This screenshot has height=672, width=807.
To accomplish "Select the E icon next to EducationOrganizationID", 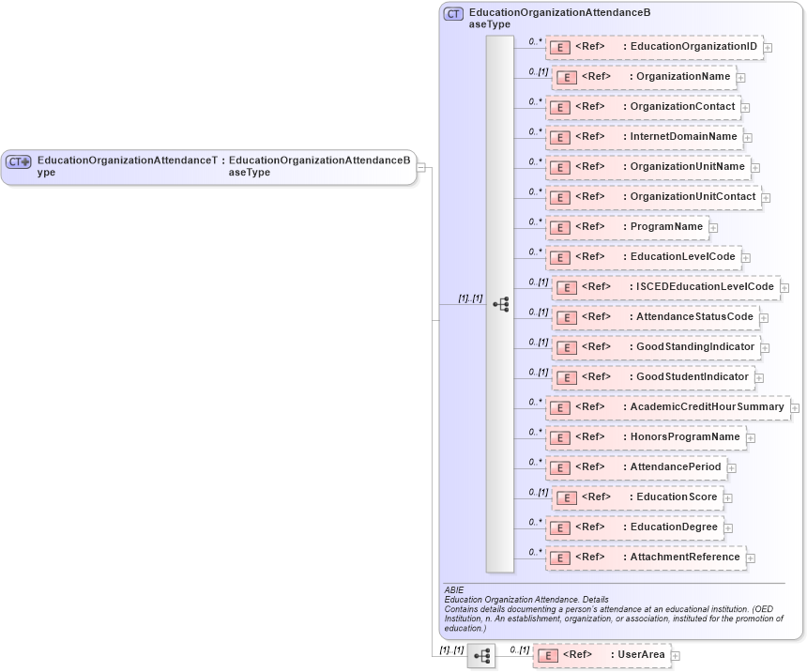I will click(560, 47).
